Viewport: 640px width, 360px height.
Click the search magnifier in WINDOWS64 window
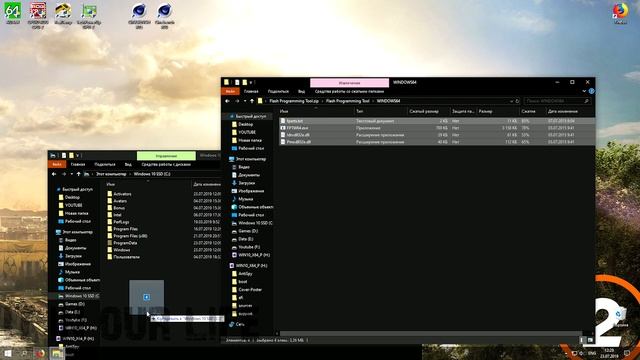point(587,101)
